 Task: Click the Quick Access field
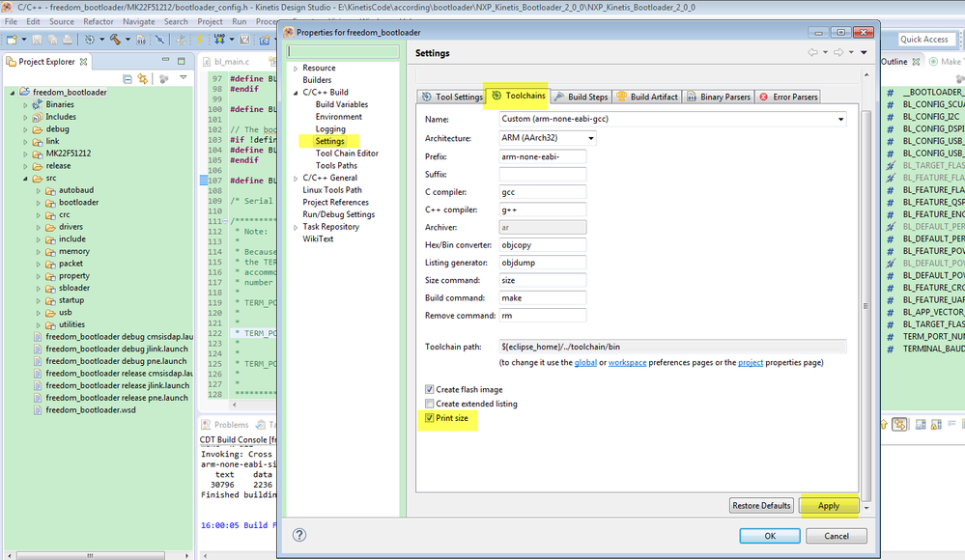(x=926, y=40)
